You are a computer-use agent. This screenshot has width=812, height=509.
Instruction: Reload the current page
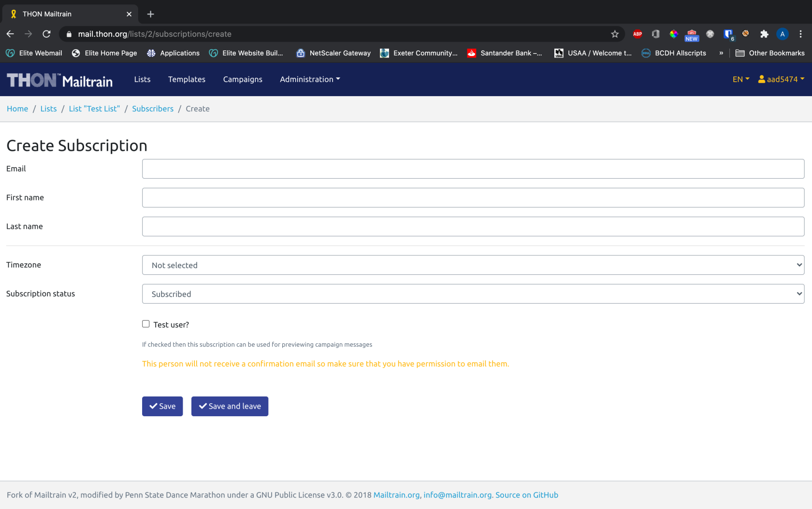point(46,34)
